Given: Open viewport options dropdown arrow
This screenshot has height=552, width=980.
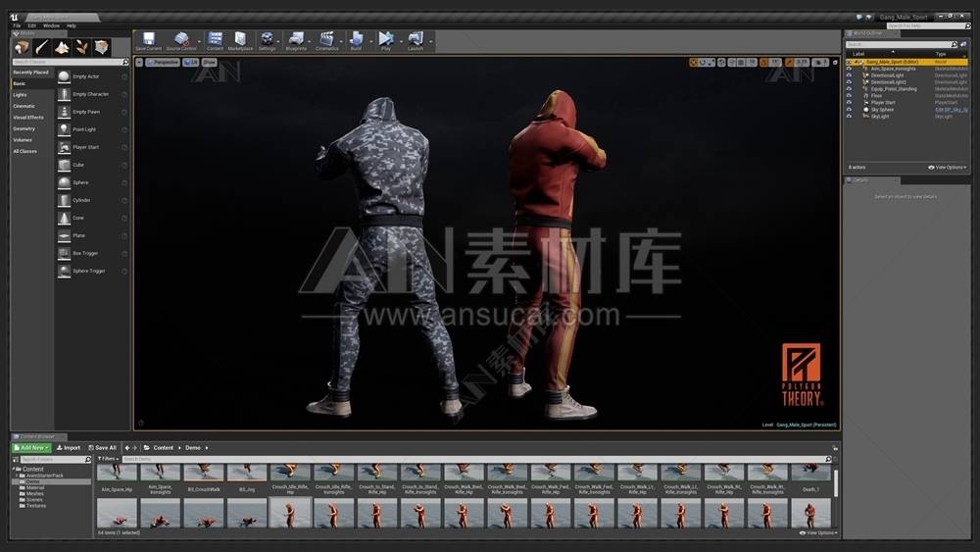Looking at the screenshot, I should pos(139,63).
